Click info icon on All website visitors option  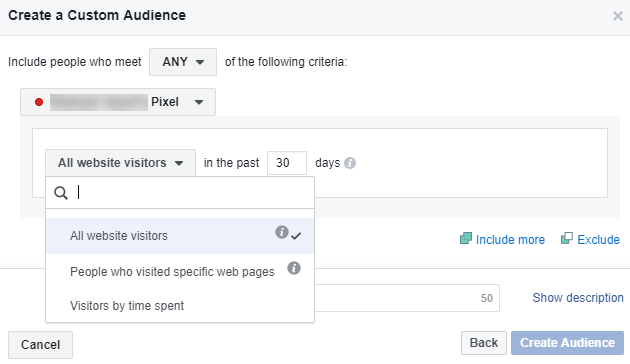(282, 232)
